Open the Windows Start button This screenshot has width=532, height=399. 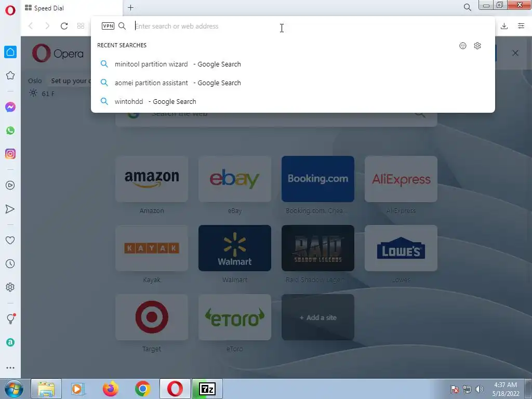(14, 389)
